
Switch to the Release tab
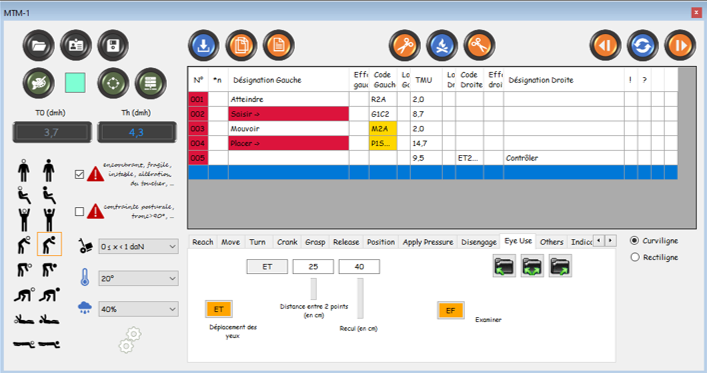[346, 242]
